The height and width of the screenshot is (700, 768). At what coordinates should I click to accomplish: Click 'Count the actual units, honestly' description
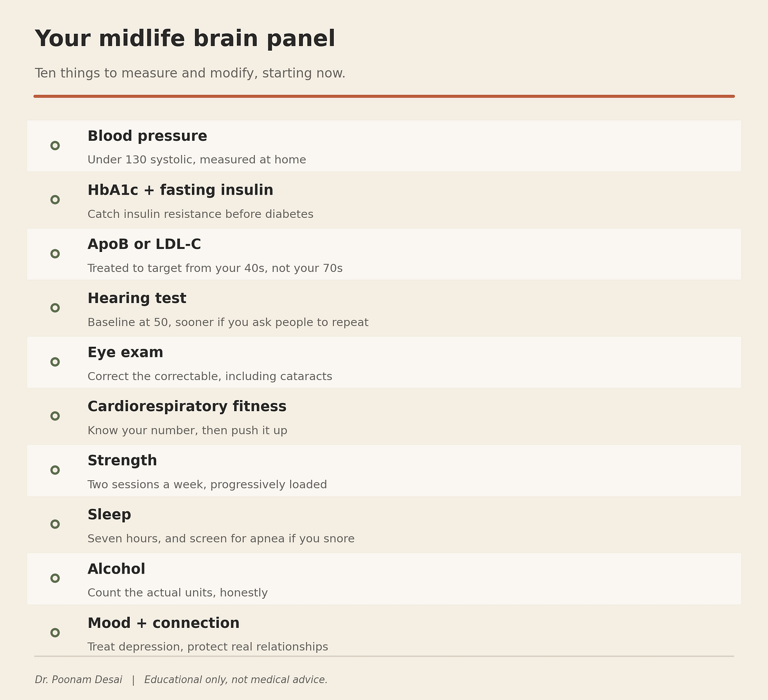click(178, 593)
